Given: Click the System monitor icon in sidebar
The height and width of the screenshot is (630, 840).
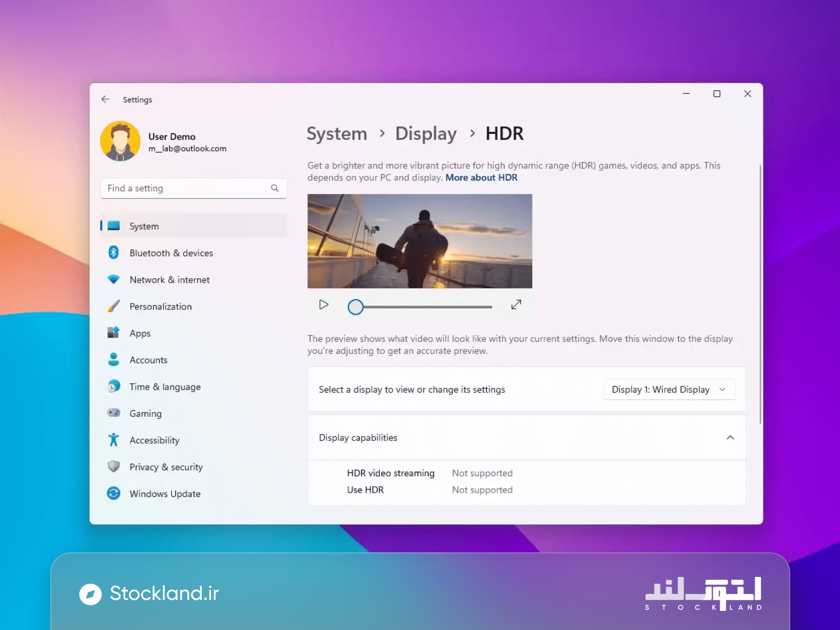Looking at the screenshot, I should tap(114, 226).
